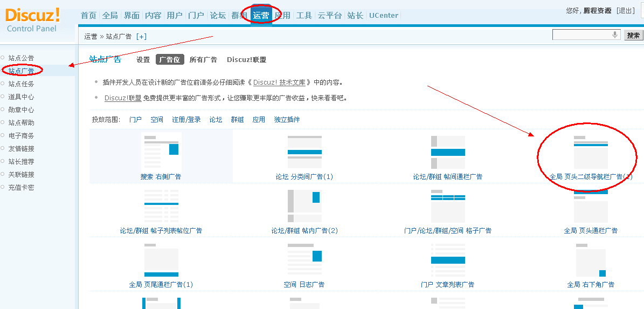
Task: Open the 云平台 top menu
Action: (x=329, y=16)
